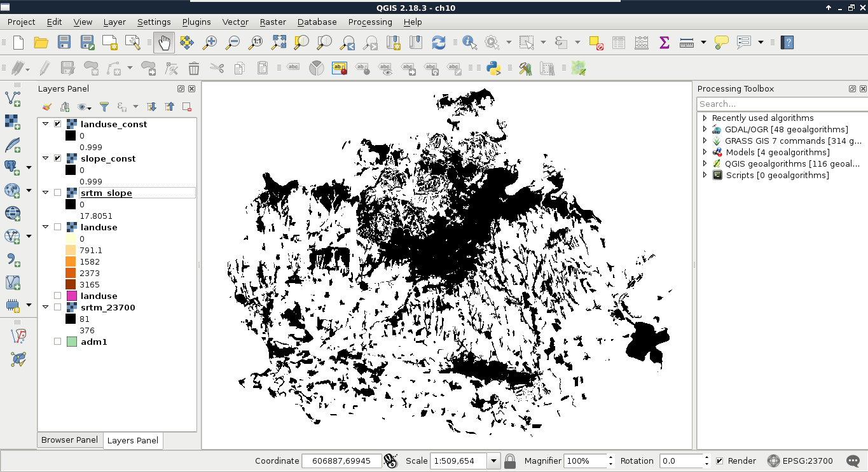
Task: Click the Processing Toolbox search field
Action: pos(781,104)
